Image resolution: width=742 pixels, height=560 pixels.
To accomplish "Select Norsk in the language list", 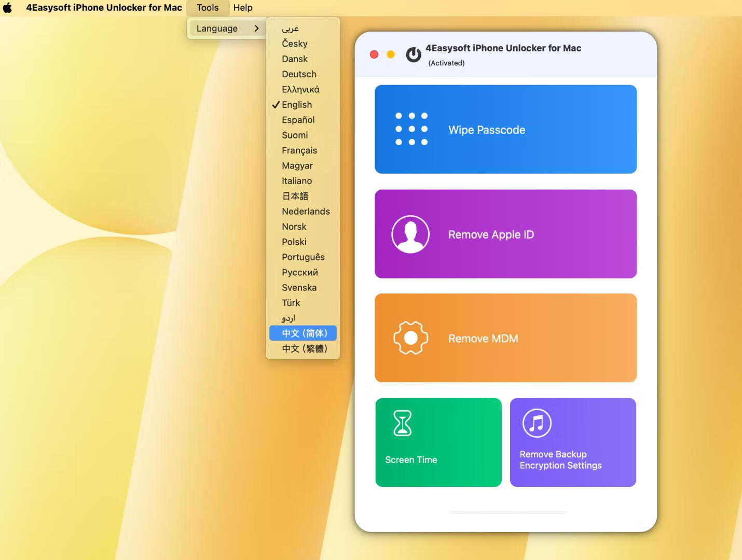I will click(x=303, y=227).
